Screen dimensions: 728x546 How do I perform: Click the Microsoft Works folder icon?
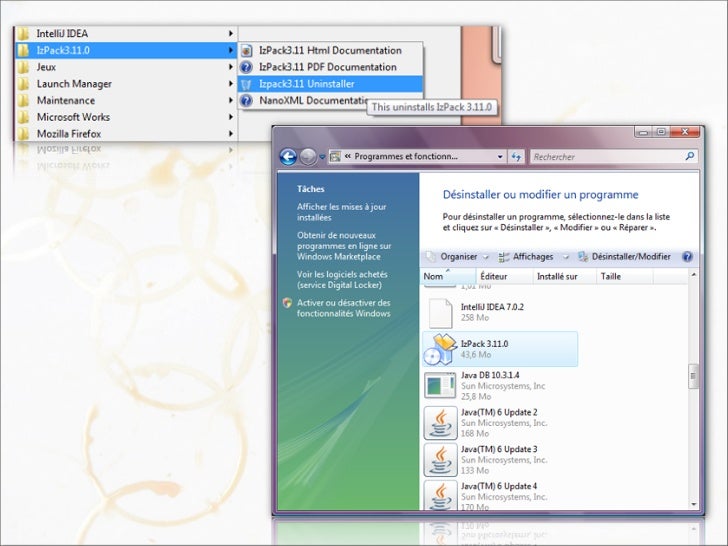[23, 117]
